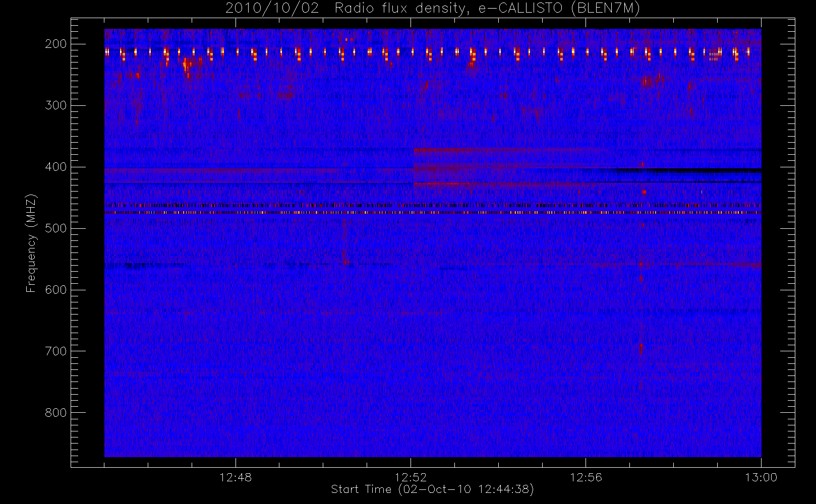Click the 500 frequency tick label
Image resolution: width=816 pixels, height=504 pixels.
coord(56,228)
